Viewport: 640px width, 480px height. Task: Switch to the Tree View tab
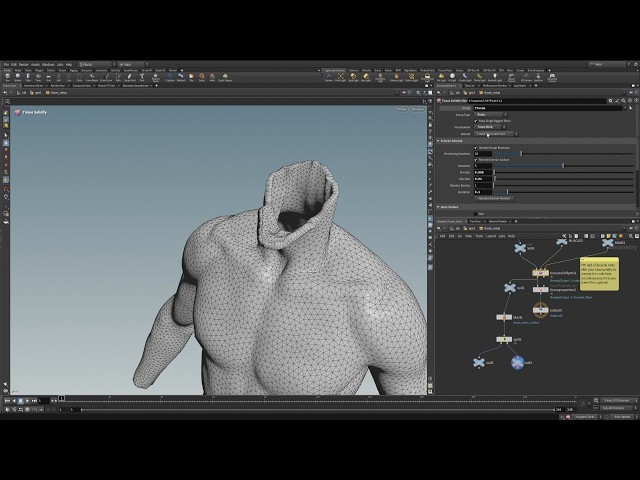[x=475, y=221]
